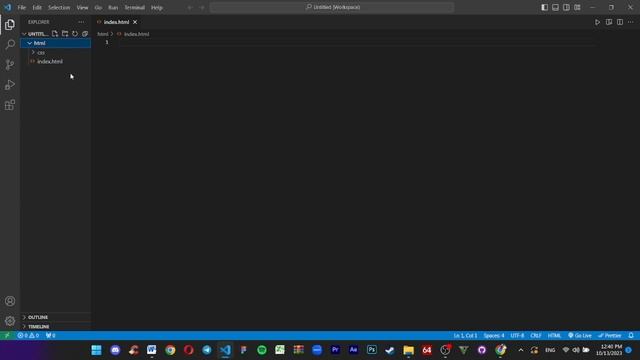Viewport: 640px width, 360px height.
Task: Expand the TIMELINE section
Action: [56, 327]
